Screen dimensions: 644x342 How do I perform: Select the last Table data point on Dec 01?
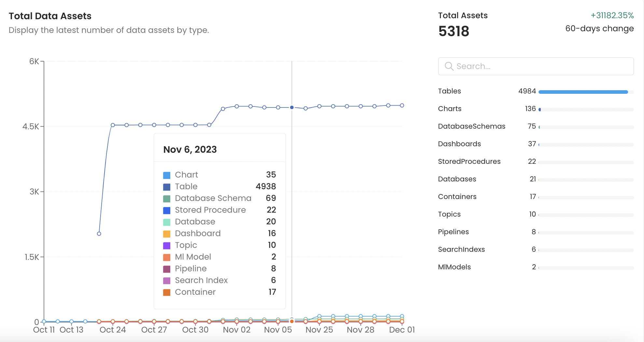click(402, 106)
